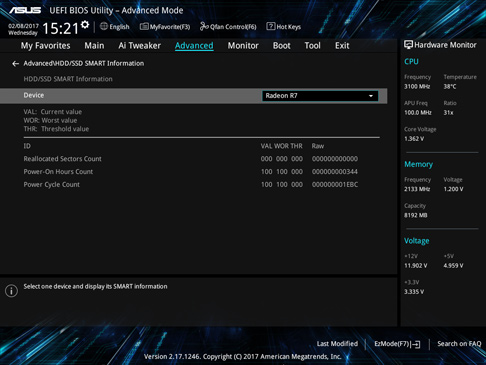Click the settings gear icon beside the clock
Screen dimensions: 486x365
[x=85, y=25]
